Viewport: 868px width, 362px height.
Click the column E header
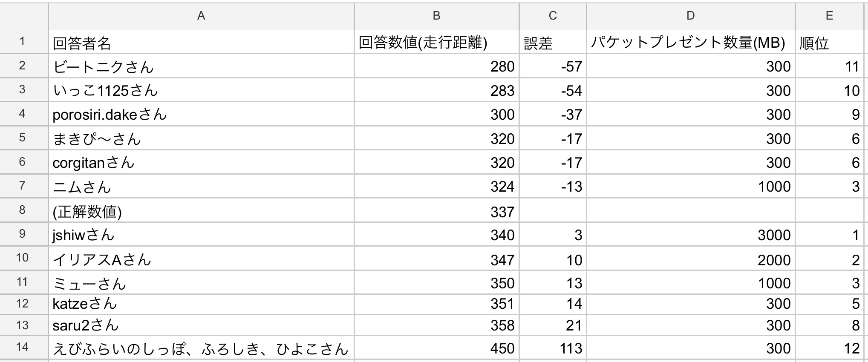pos(829,16)
